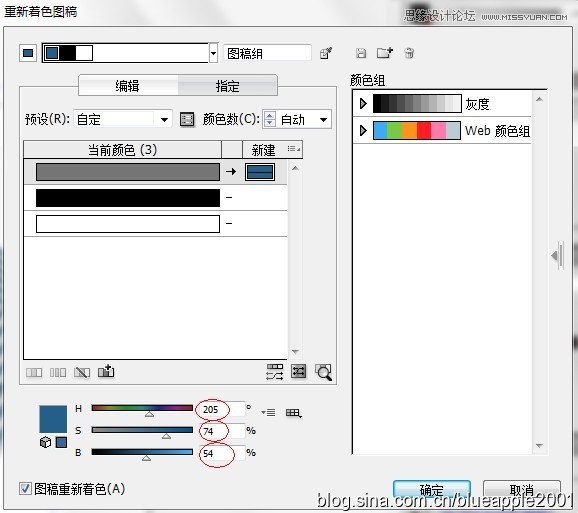Select the 灰度 grayscale swatch strip
Viewport: 578px width, 513px height.
coord(417,104)
